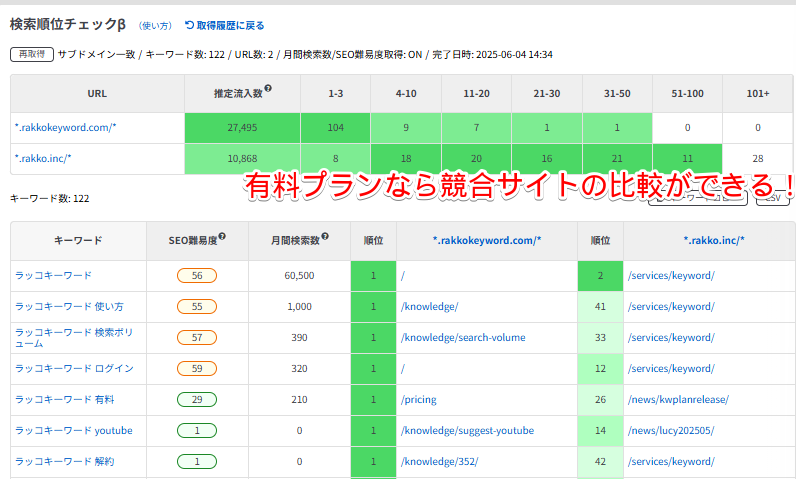Click the 210 monthly search volume cell
809x479 pixels.
click(x=299, y=400)
